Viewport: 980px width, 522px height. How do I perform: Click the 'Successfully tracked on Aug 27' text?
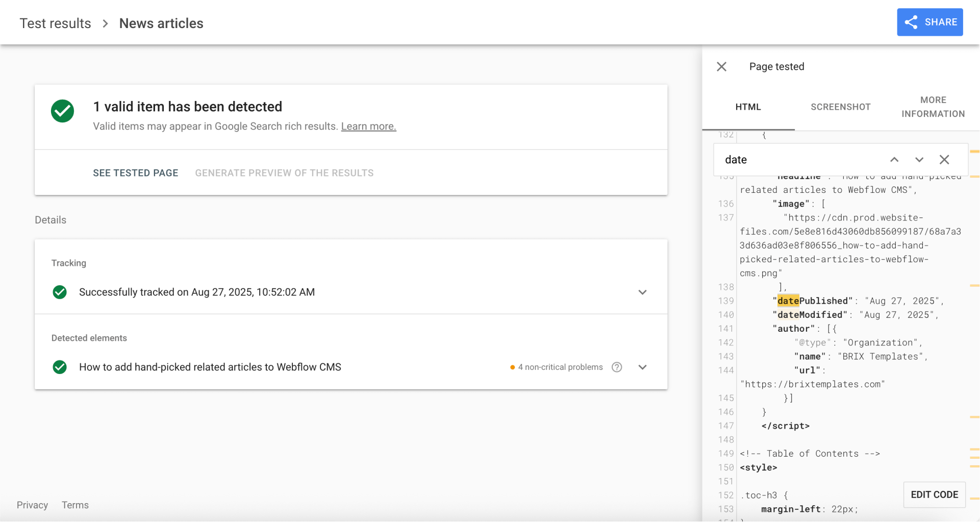click(x=196, y=292)
